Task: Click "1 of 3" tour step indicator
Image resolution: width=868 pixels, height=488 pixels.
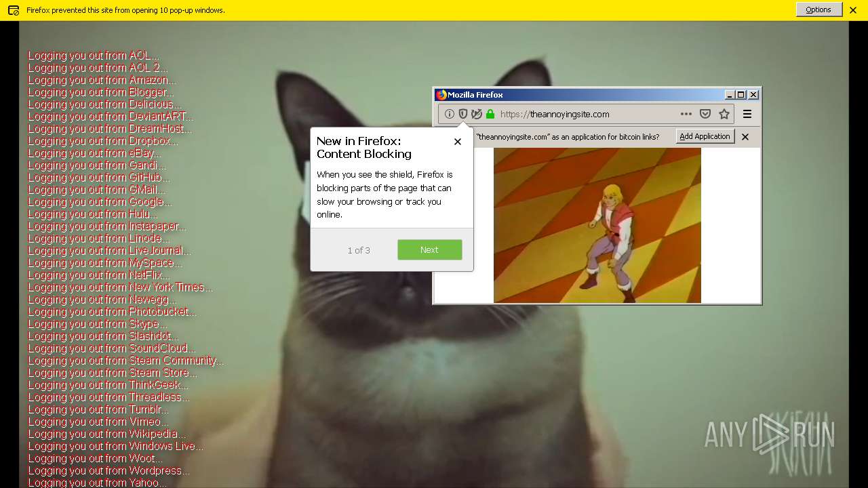Action: pos(359,250)
